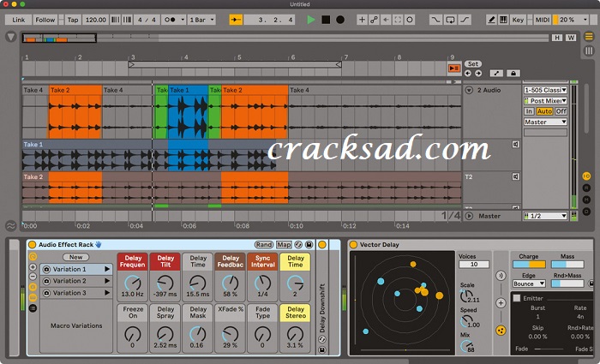Screen dimensions: 600x364
Task: Stop playback with the square Stop button
Action: pos(326,20)
